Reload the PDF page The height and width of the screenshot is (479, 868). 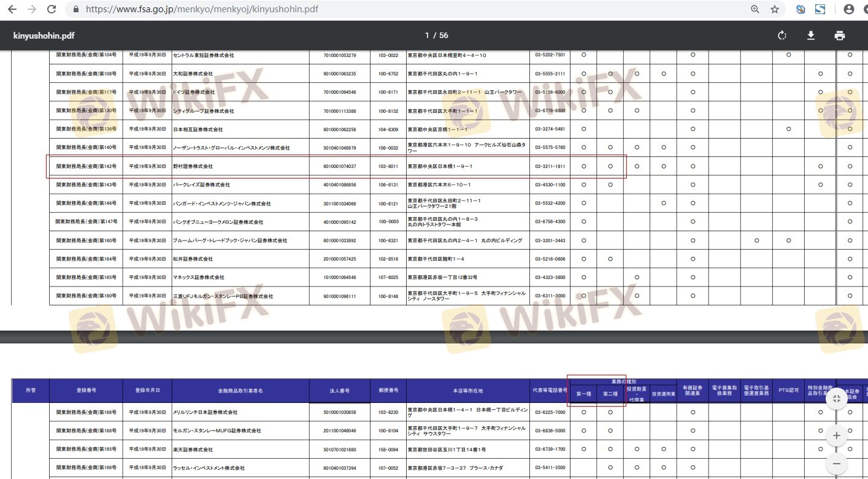point(52,9)
